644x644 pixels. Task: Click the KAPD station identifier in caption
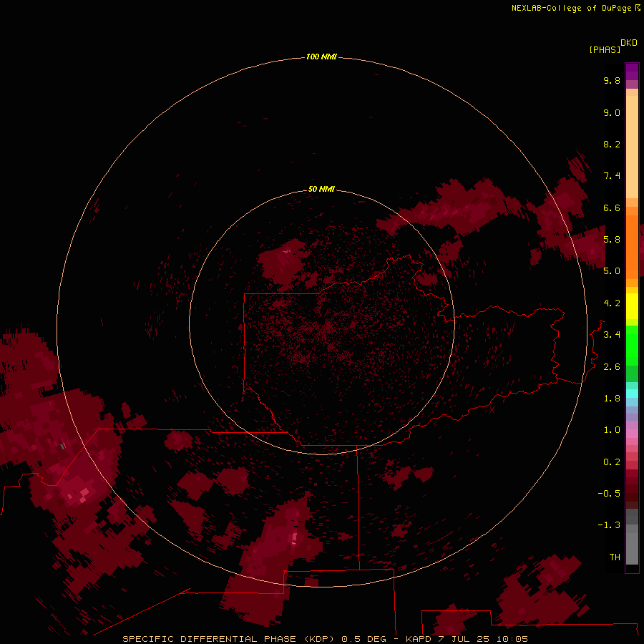(x=419, y=639)
